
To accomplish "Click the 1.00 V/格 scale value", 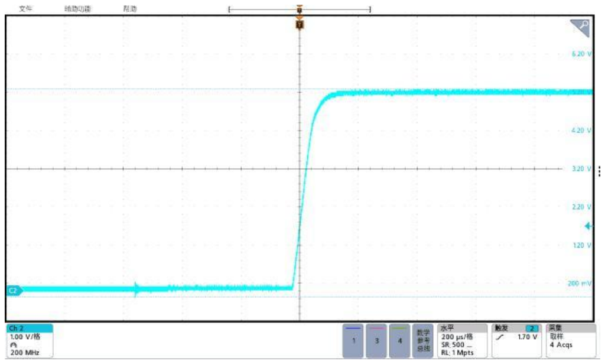I will click(25, 337).
